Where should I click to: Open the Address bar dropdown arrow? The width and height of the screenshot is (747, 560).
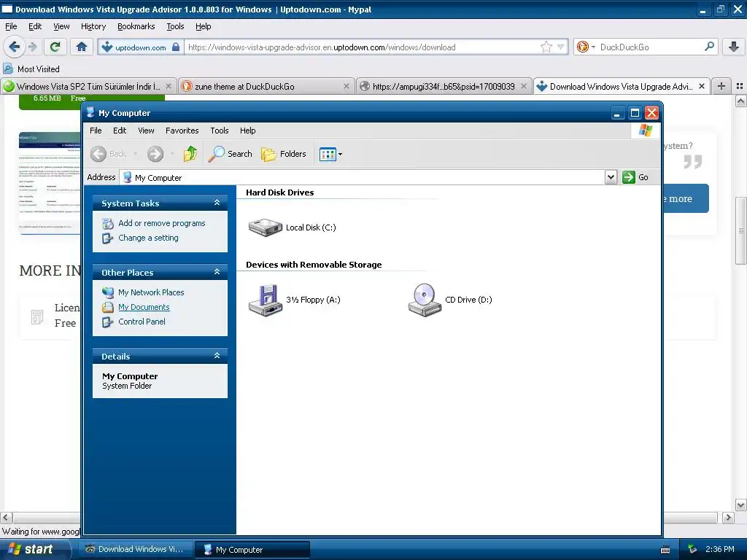tap(611, 177)
